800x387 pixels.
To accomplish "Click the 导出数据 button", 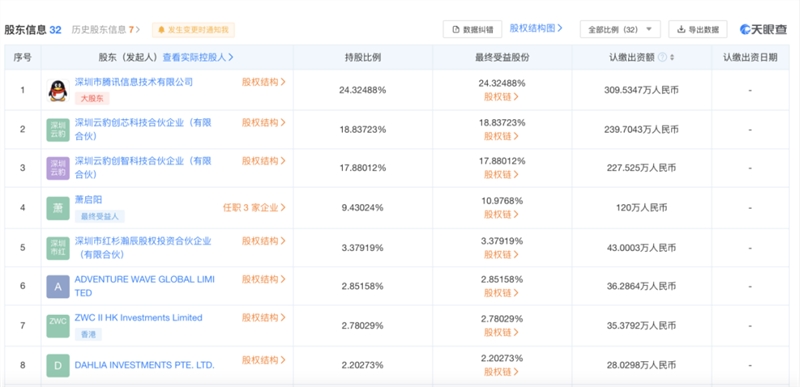I will pyautogui.click(x=697, y=30).
